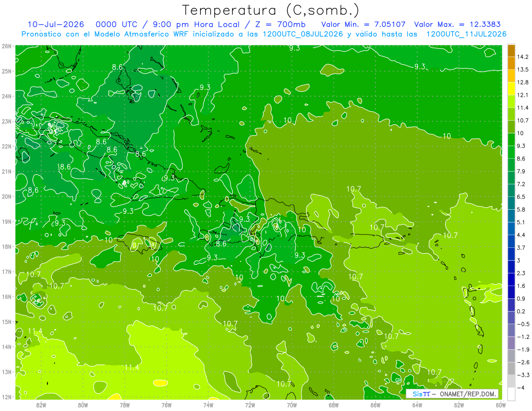Image resolution: width=532 pixels, height=411 pixels.
Task: Select the 64W longitude axis label
Action: click(x=417, y=405)
